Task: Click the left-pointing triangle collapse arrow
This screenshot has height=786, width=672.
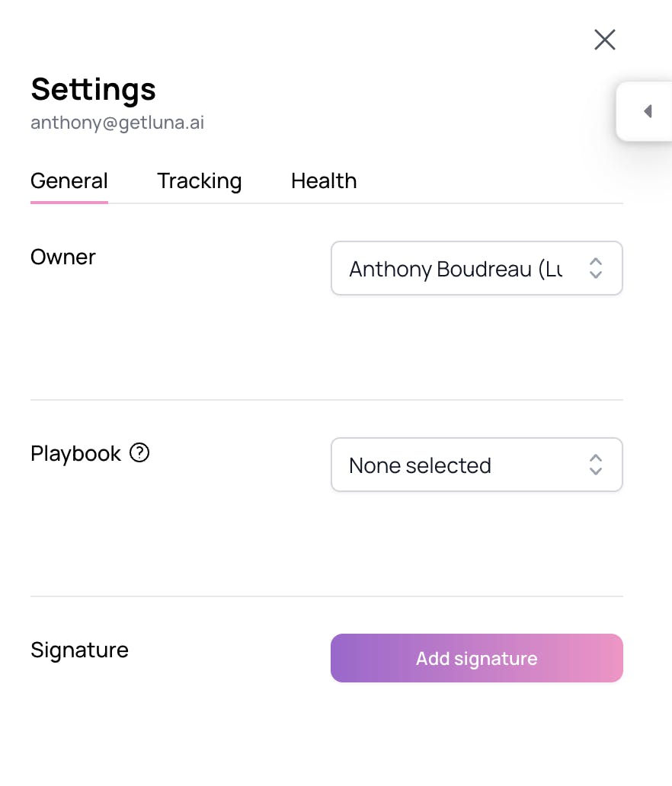Action: coord(648,111)
